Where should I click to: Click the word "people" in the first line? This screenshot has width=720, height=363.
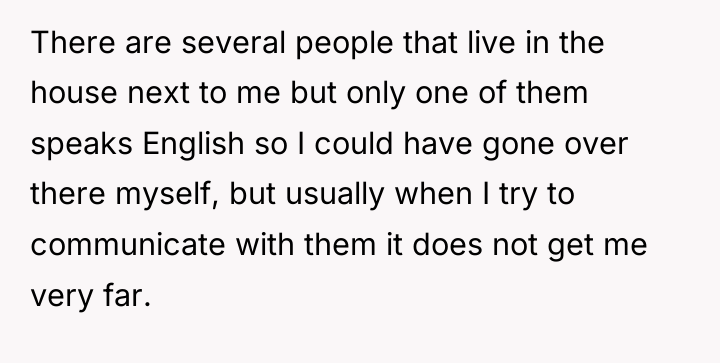click(344, 44)
